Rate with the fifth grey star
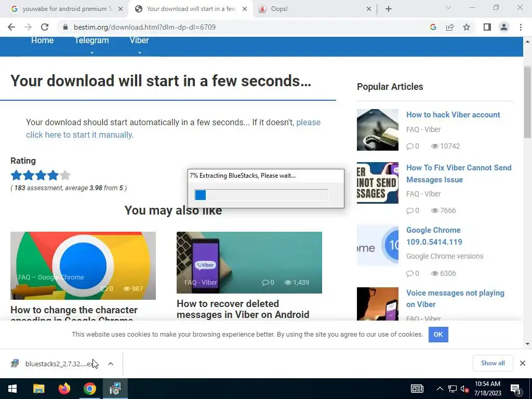Screen dimensions: 532x399 point(65,176)
